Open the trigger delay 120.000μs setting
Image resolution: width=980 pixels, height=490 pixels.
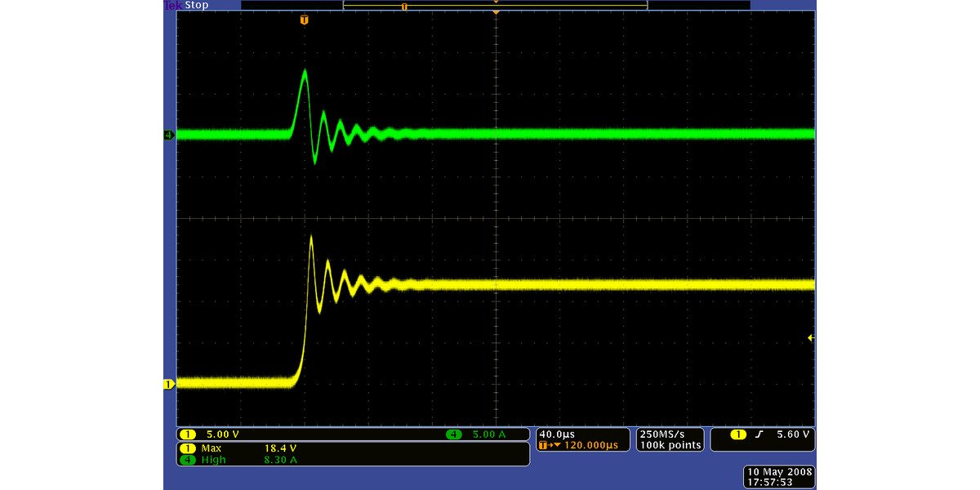click(x=581, y=445)
